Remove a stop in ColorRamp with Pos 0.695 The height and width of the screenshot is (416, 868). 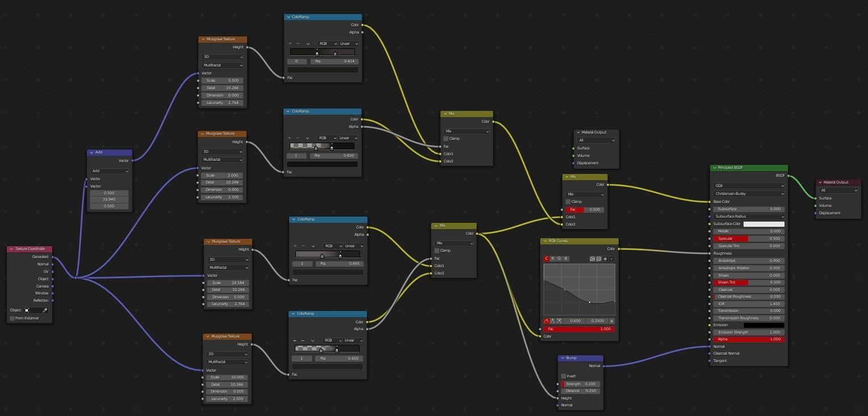[x=303, y=246]
